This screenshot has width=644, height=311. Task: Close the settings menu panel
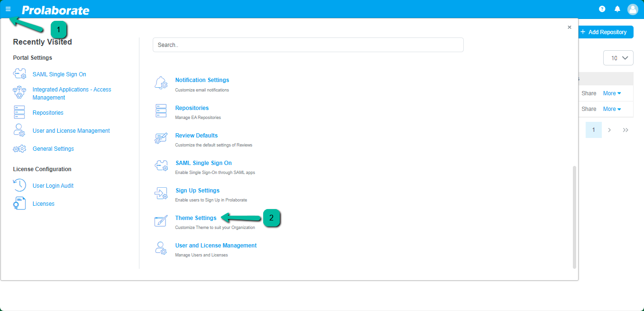click(x=570, y=27)
